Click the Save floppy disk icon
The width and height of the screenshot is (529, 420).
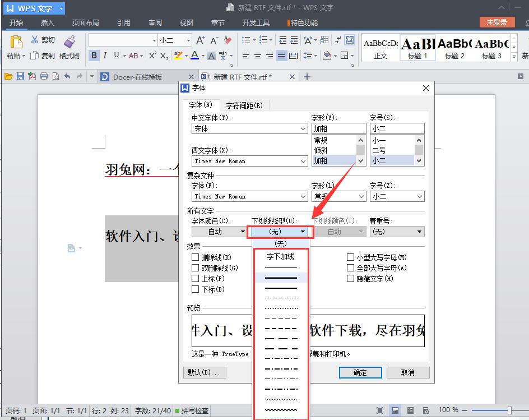click(20, 76)
